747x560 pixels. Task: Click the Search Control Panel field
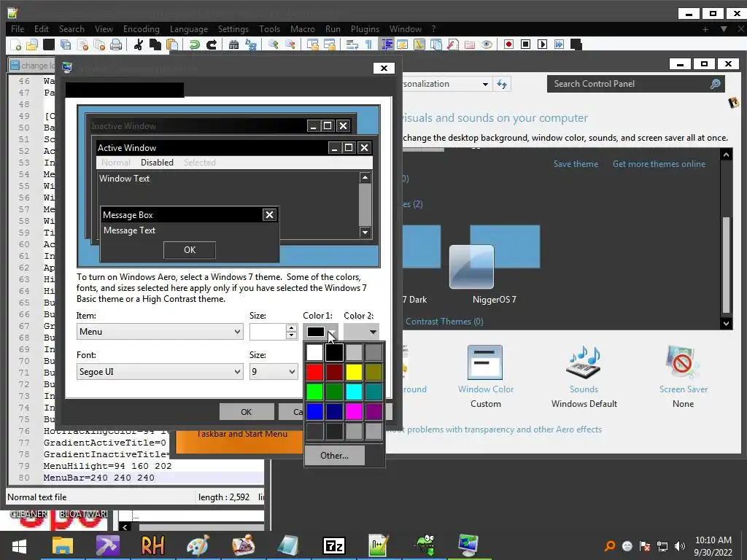point(635,84)
